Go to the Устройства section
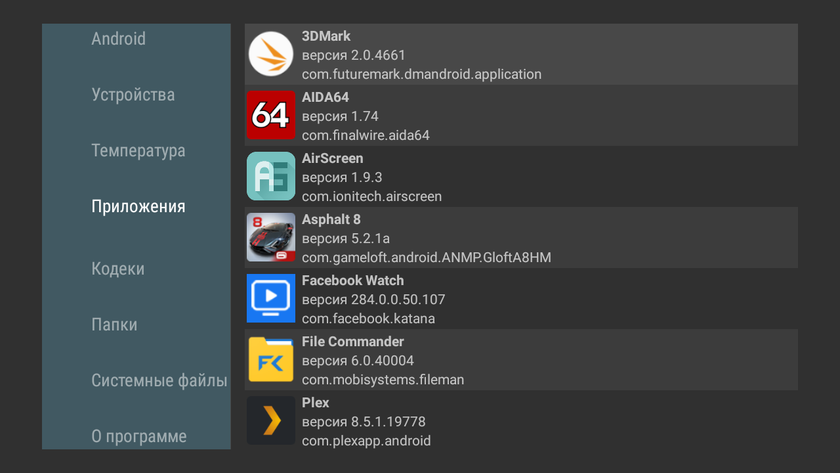The height and width of the screenshot is (473, 840). click(133, 95)
